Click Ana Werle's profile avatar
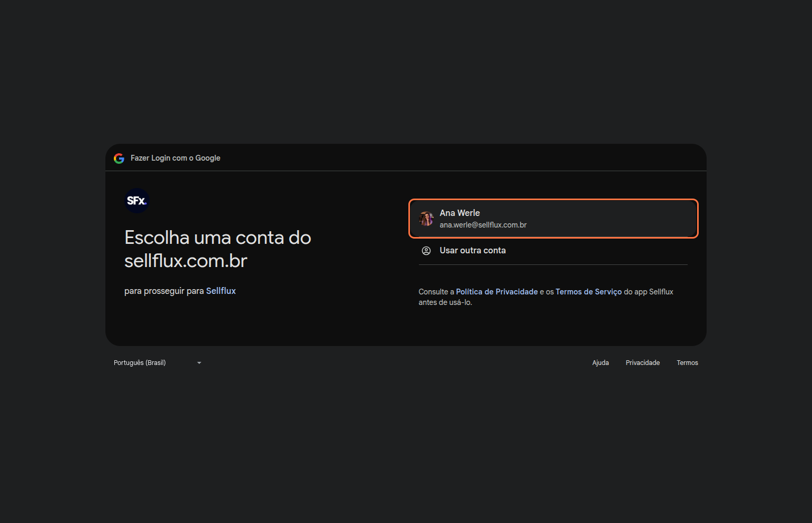The image size is (812, 523). (x=426, y=219)
